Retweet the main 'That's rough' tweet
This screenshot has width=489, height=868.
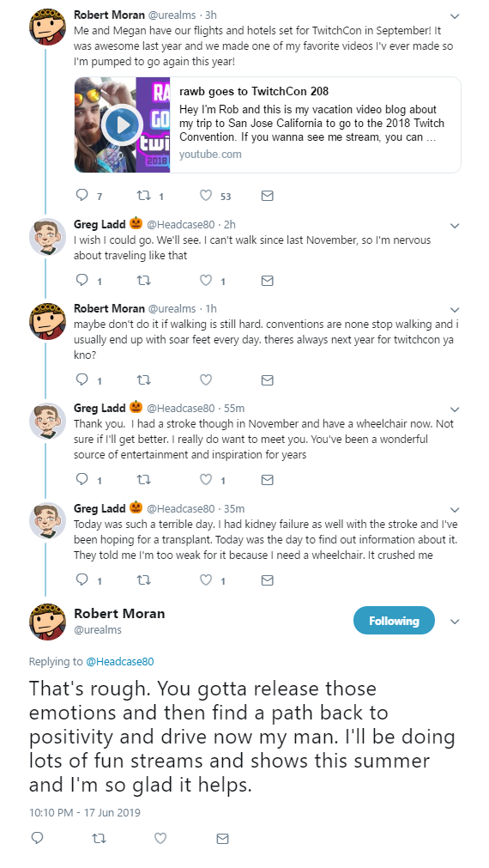(99, 838)
